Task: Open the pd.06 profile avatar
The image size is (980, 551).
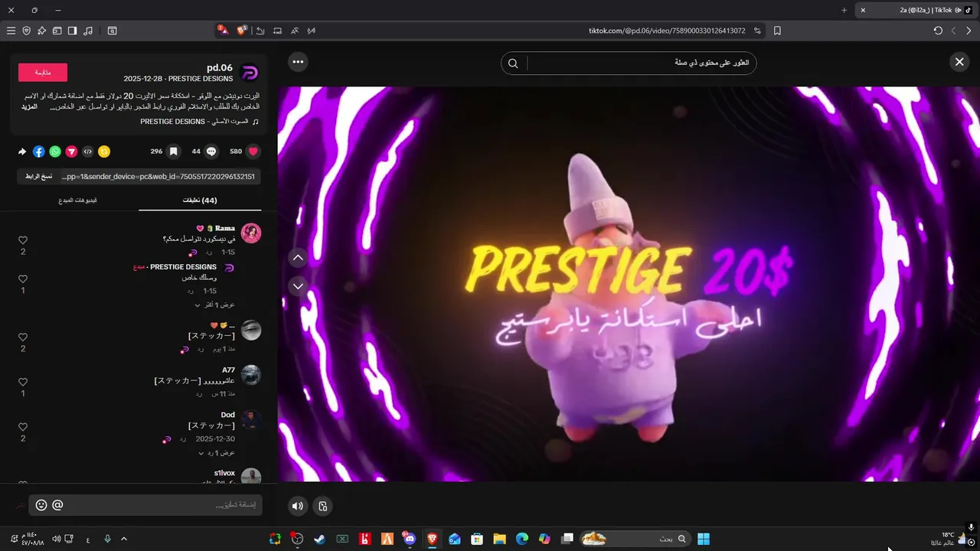Action: pyautogui.click(x=250, y=73)
